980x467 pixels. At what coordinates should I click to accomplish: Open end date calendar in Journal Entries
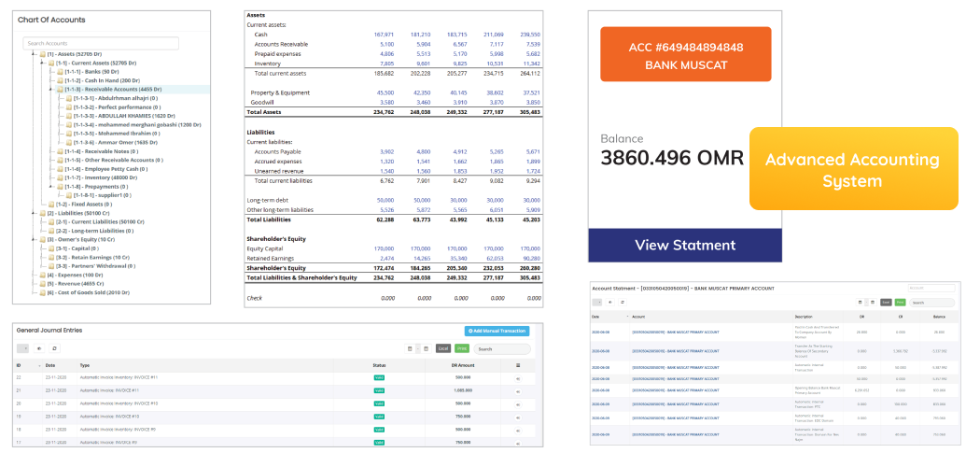click(426, 348)
